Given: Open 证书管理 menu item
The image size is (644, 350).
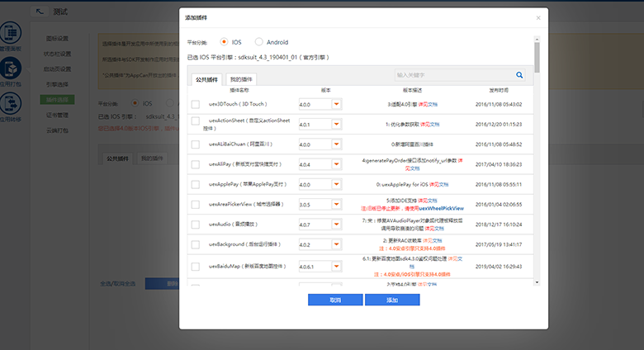Looking at the screenshot, I should tap(57, 115).
